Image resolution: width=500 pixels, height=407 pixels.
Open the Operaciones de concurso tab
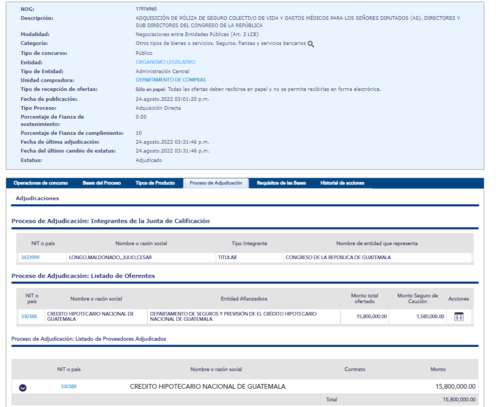click(x=41, y=183)
